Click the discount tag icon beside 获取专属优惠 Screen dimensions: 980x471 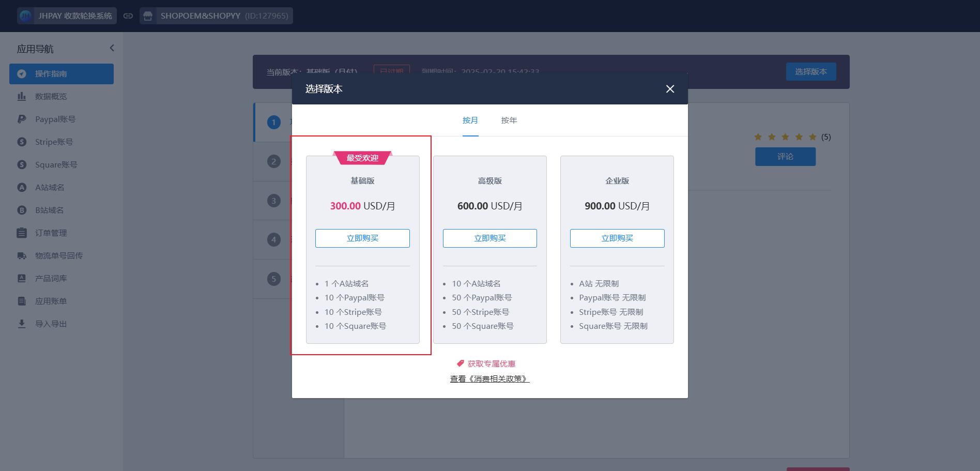[x=460, y=363]
